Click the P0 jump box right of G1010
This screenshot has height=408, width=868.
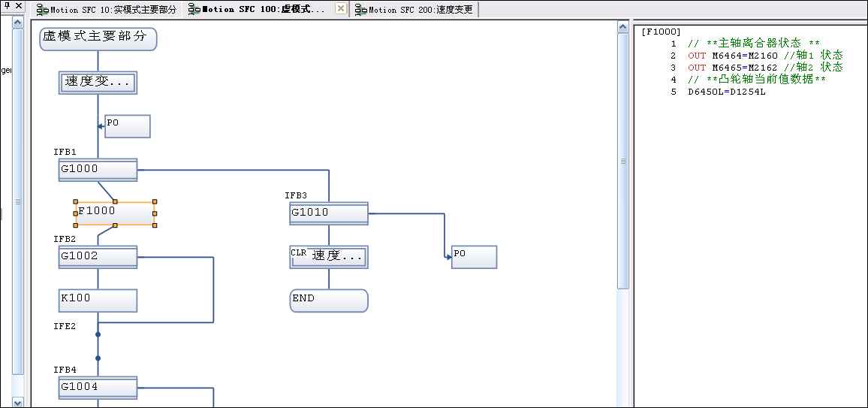(474, 257)
